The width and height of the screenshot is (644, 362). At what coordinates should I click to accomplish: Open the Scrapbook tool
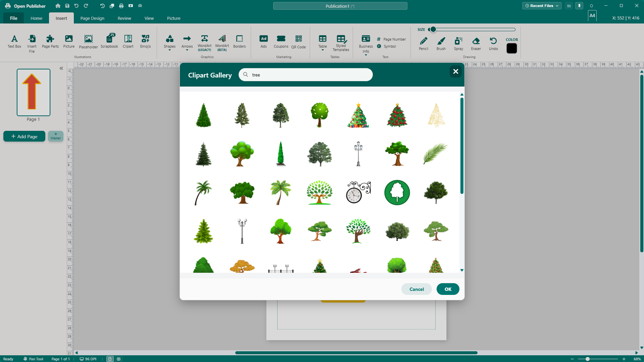(109, 42)
